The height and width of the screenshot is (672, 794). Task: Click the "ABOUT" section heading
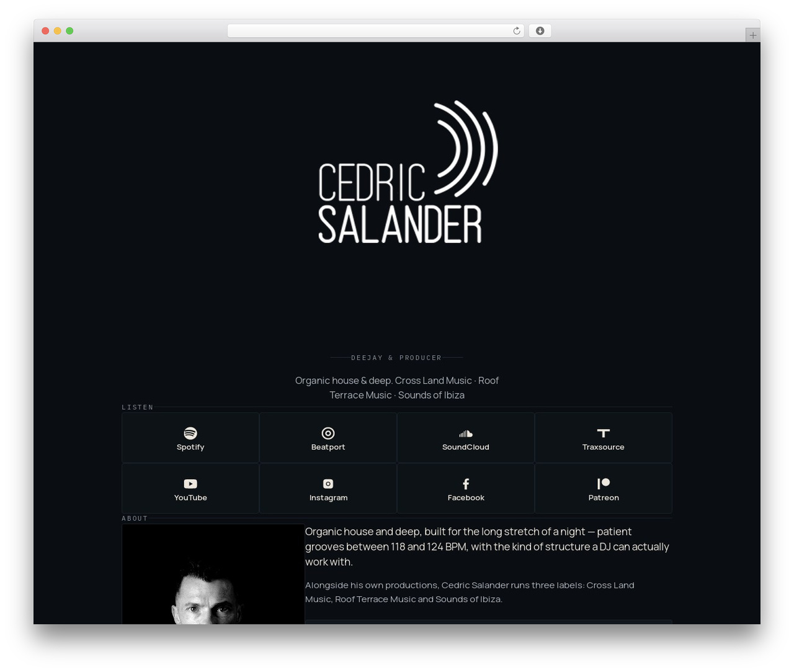point(135,518)
